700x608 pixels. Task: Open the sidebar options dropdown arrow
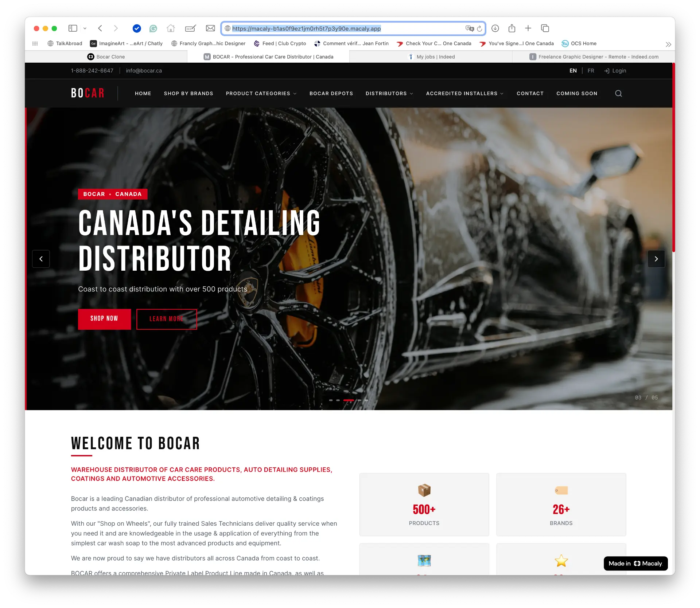[85, 28]
